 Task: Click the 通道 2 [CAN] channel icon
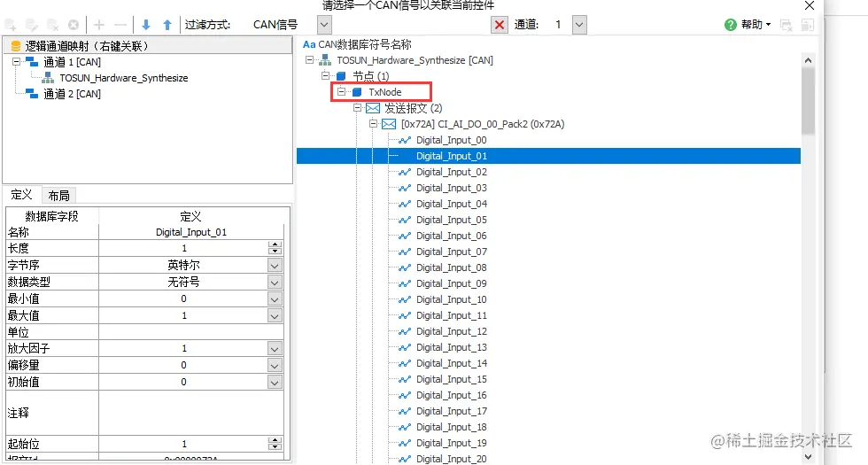tap(32, 94)
